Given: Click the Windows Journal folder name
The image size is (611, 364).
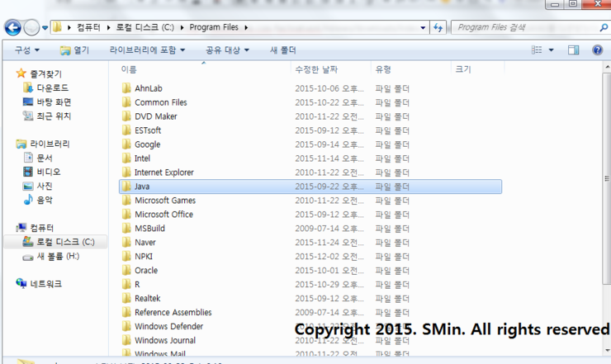Looking at the screenshot, I should tap(165, 340).
